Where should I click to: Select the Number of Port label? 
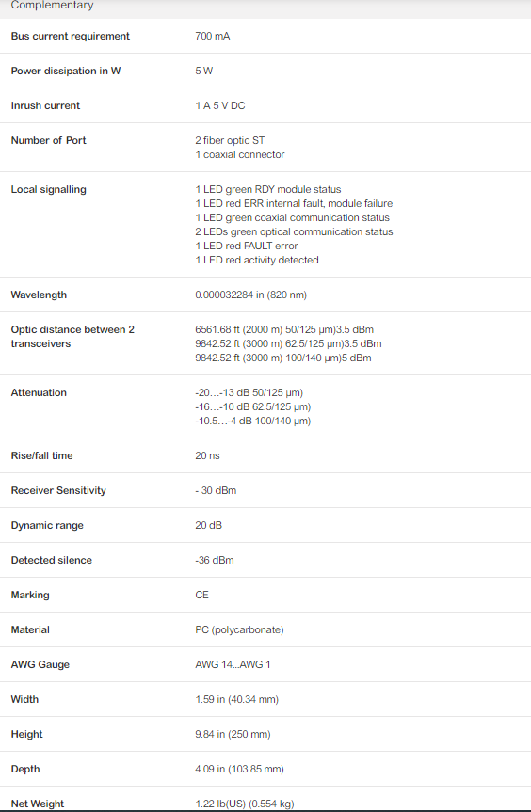click(49, 140)
